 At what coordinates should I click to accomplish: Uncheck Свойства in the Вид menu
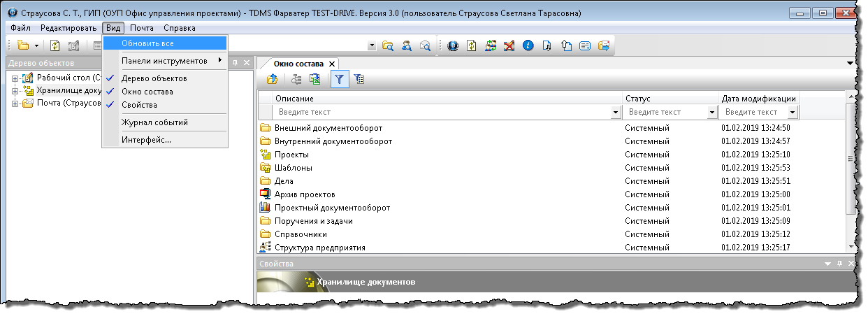(139, 105)
